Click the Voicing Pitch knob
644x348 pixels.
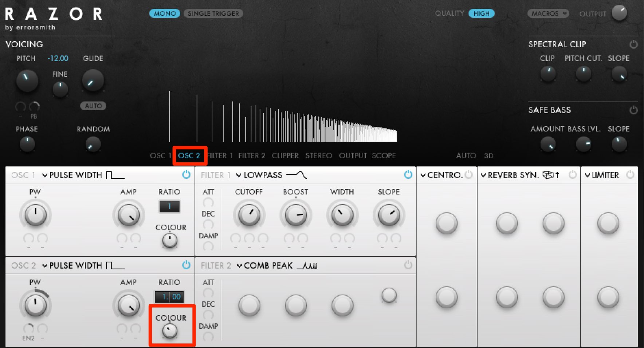[27, 80]
